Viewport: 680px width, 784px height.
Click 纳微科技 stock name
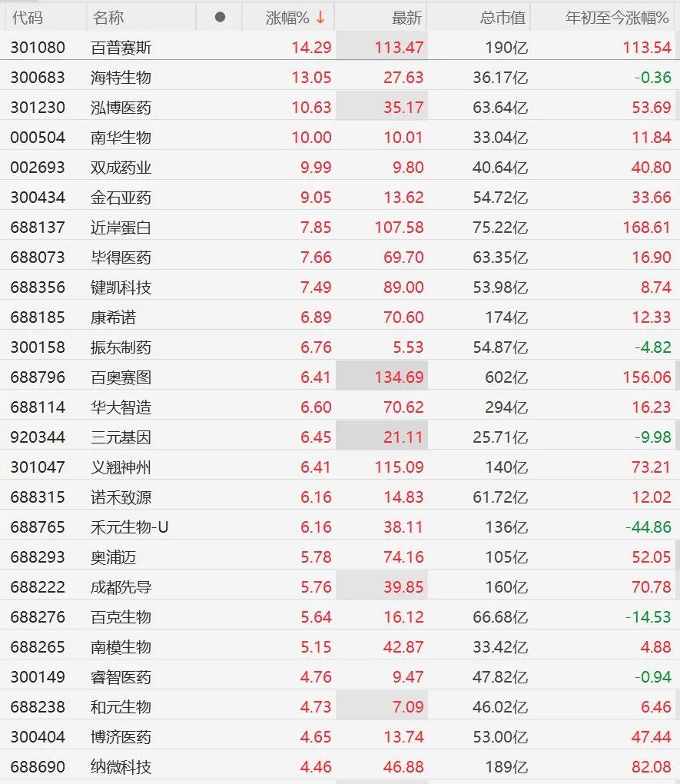121,768
